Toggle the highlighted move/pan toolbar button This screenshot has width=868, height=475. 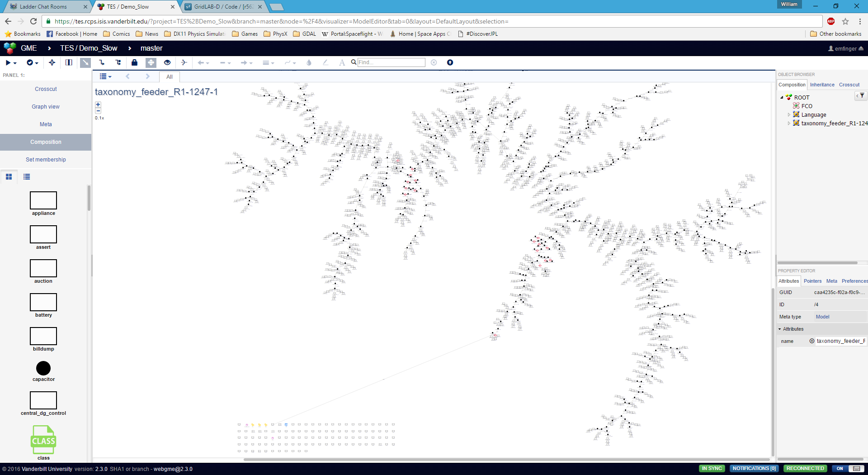(151, 62)
